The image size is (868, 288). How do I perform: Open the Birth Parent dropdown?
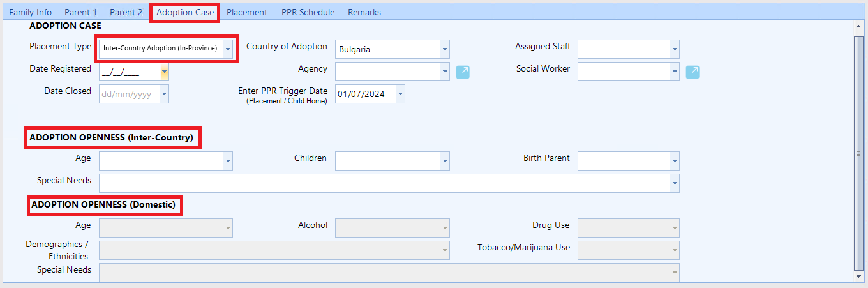pos(675,162)
